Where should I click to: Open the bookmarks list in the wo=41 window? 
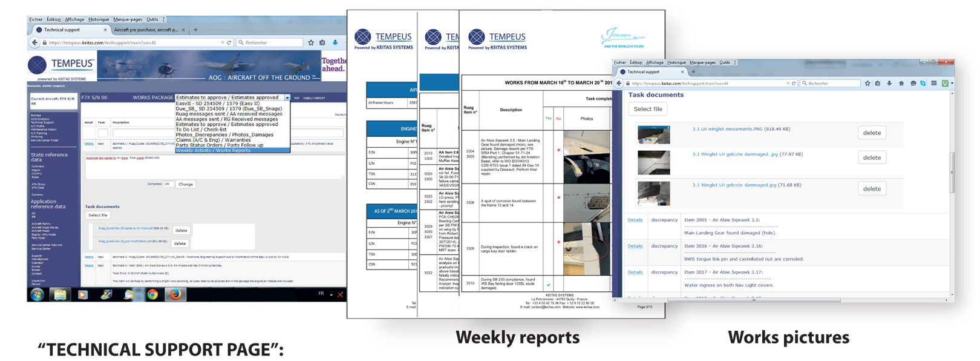pyautogui.click(x=322, y=42)
